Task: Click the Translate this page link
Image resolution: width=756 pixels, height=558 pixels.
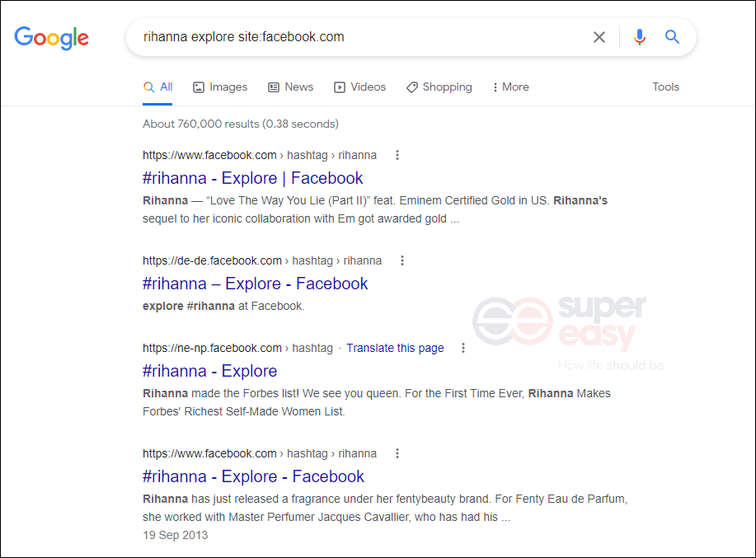Action: tap(395, 348)
